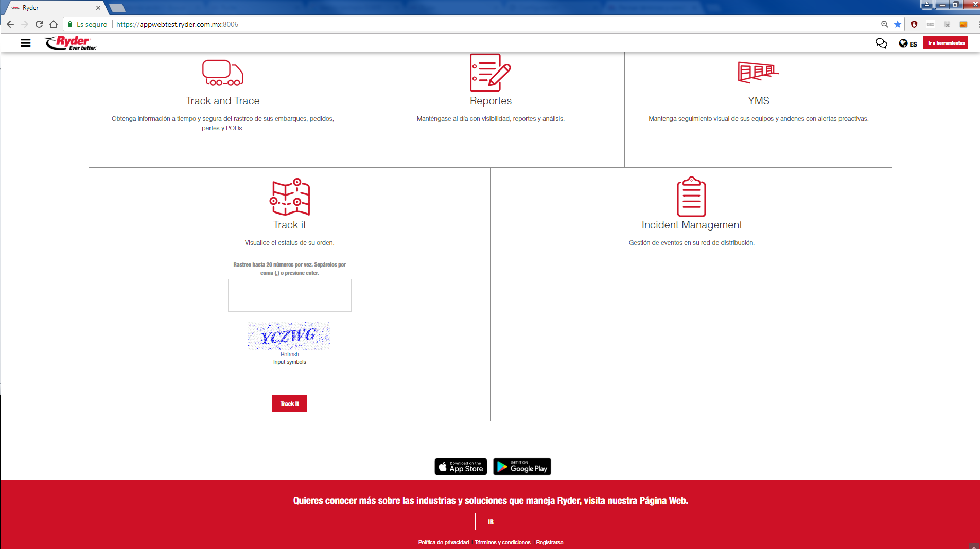Open Política de privacidad link
This screenshot has width=980, height=549.
point(443,542)
